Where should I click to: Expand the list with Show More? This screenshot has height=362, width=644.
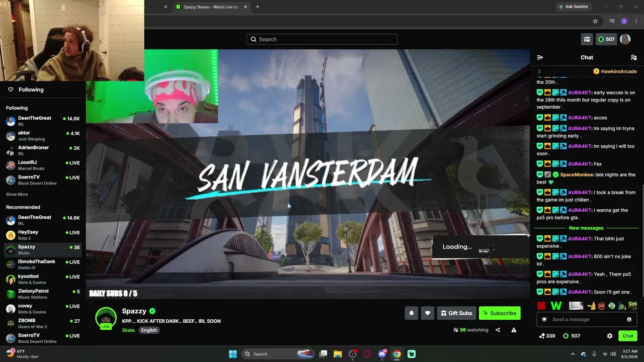17,194
